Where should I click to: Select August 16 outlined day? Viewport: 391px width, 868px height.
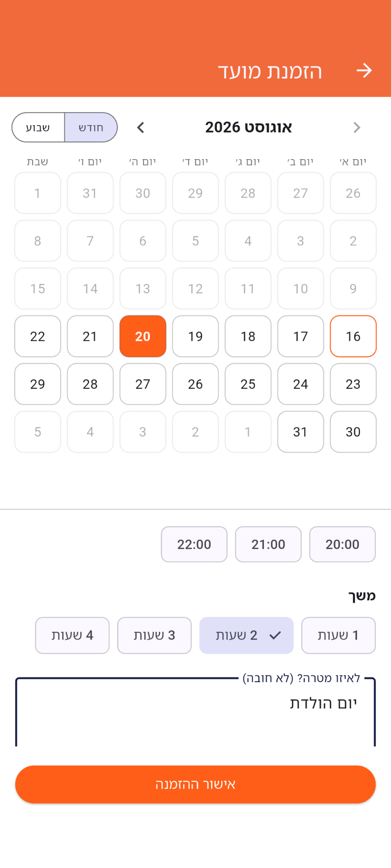click(x=353, y=336)
